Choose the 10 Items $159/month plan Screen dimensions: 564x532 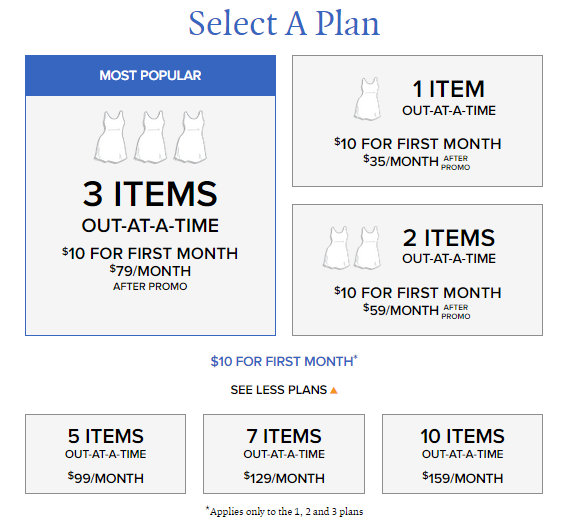point(462,454)
